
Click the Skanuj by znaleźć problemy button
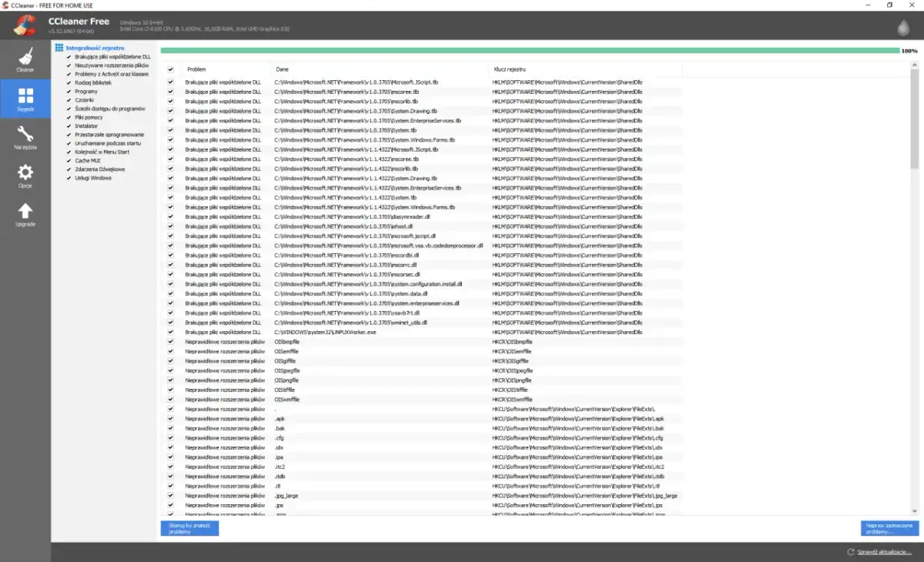click(x=189, y=528)
